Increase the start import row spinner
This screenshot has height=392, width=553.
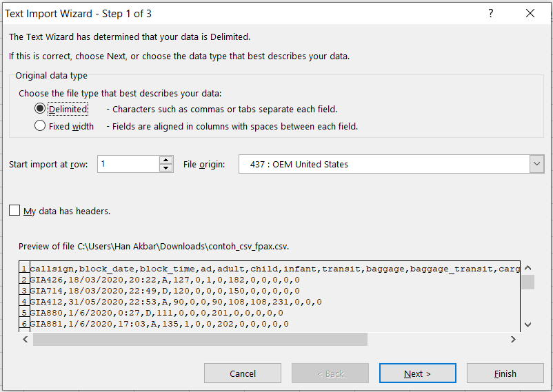coord(165,160)
